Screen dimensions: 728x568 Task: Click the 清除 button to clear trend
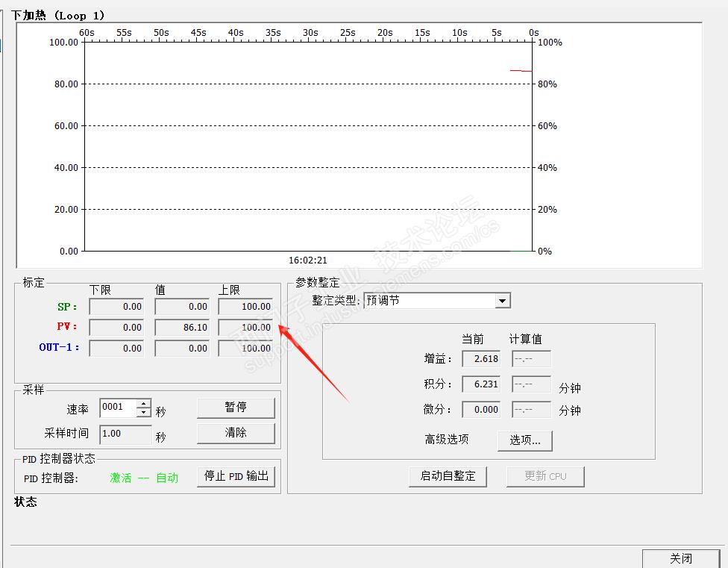(x=236, y=433)
